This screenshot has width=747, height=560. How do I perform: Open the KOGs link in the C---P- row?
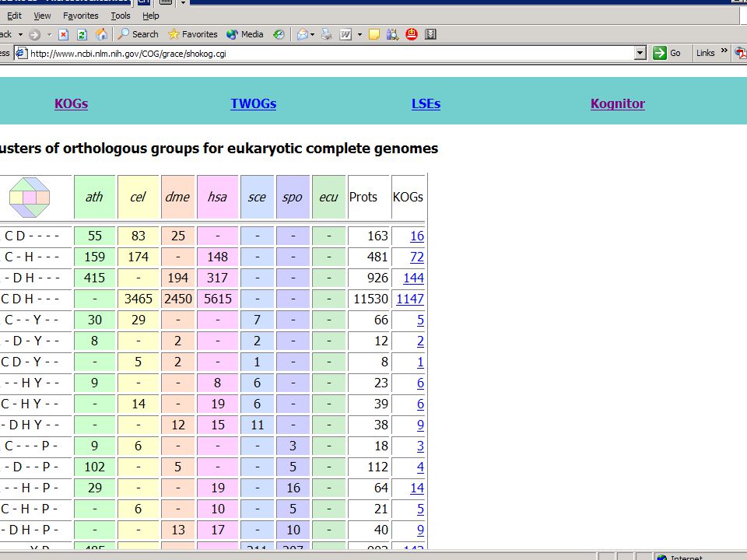420,446
